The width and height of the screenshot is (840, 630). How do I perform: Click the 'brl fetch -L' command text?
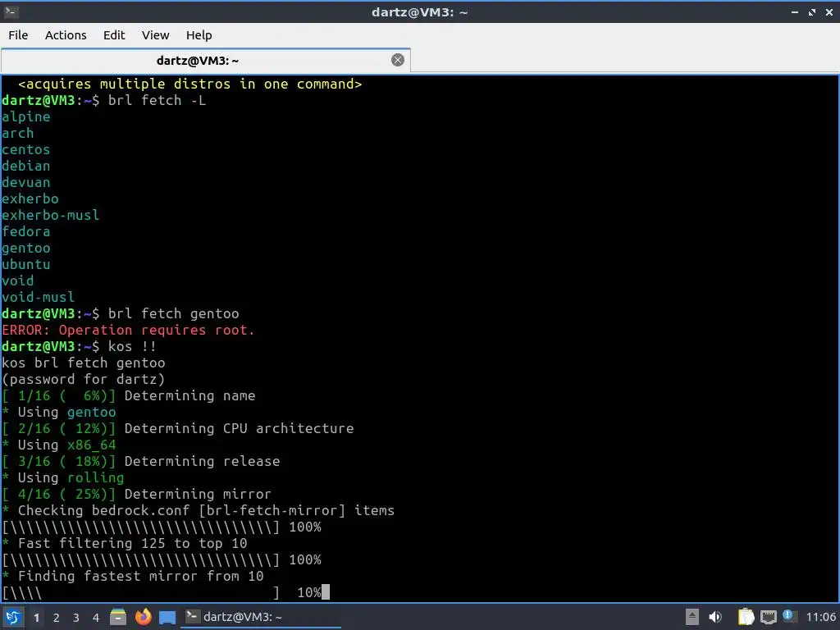point(157,100)
